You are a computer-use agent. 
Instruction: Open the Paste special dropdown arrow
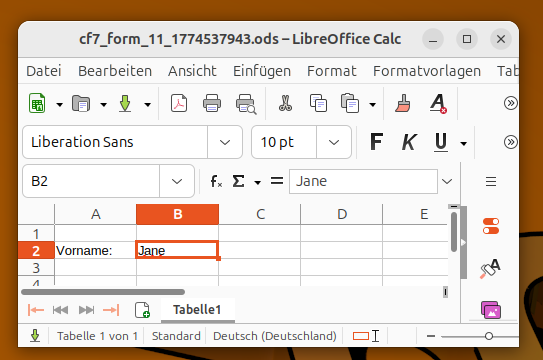pyautogui.click(x=373, y=104)
